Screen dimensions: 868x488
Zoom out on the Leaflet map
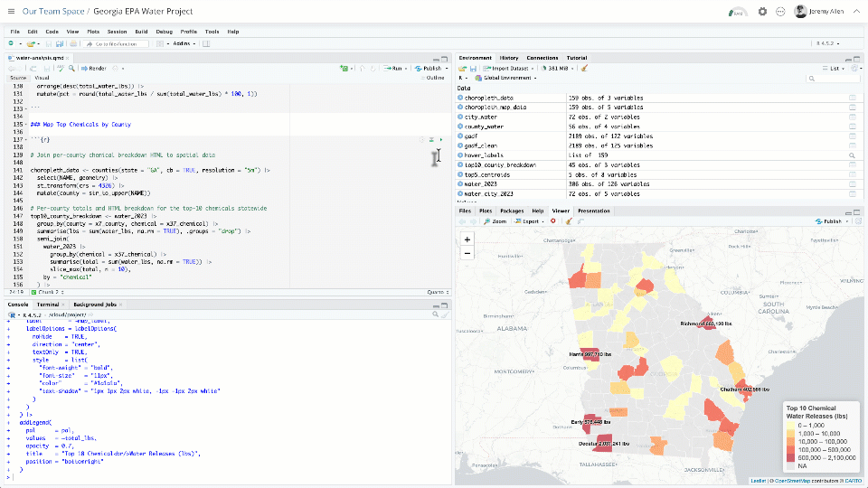[467, 253]
